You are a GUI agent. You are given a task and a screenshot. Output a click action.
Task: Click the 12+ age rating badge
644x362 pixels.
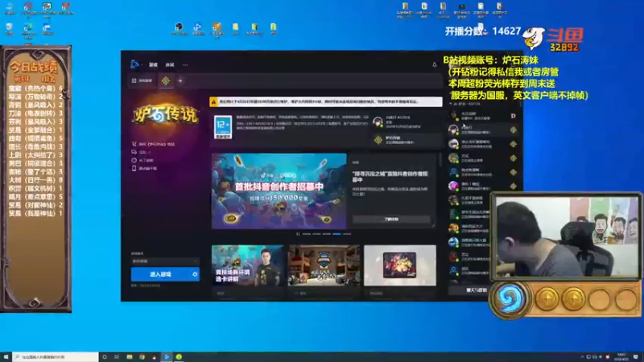223,127
